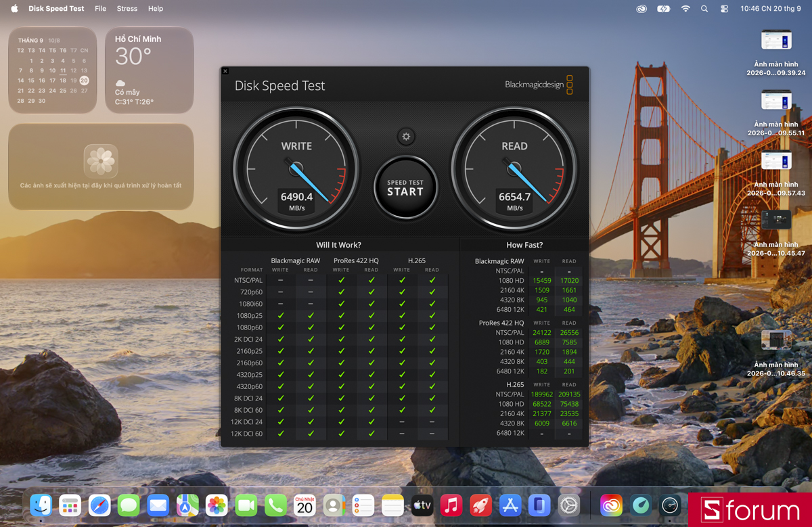Viewport: 812px width, 527px height.
Task: Open iPhone Mirroring from the dock
Action: pyautogui.click(x=539, y=505)
